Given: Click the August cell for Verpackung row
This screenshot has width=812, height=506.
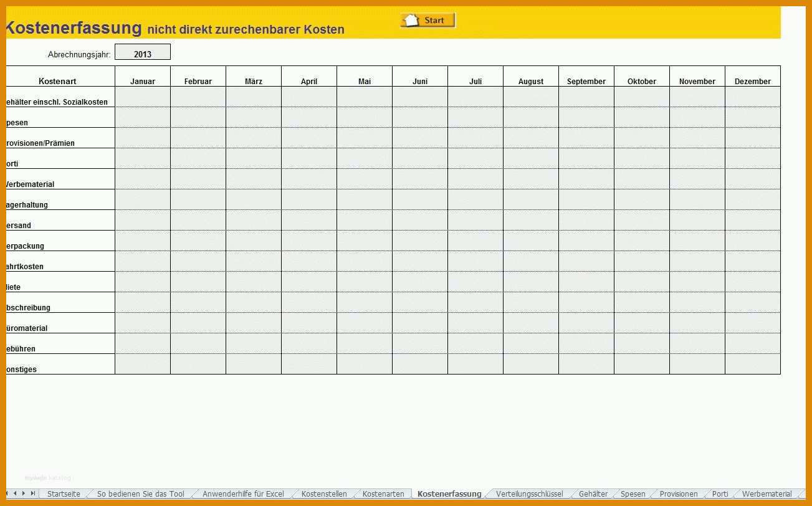Looking at the screenshot, I should pyautogui.click(x=531, y=241).
